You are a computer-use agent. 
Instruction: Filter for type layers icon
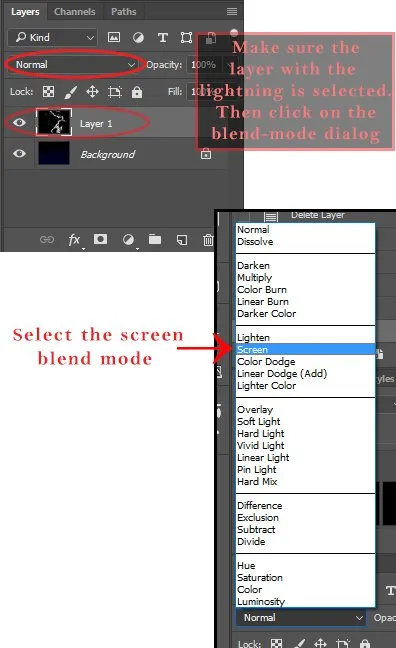click(x=162, y=38)
